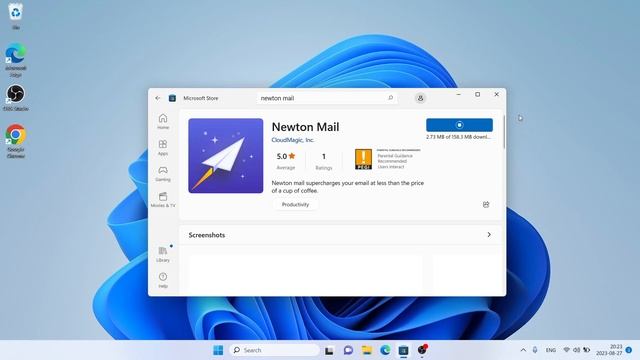
Task: Minimize the Microsoft Store window
Action: [x=458, y=94]
